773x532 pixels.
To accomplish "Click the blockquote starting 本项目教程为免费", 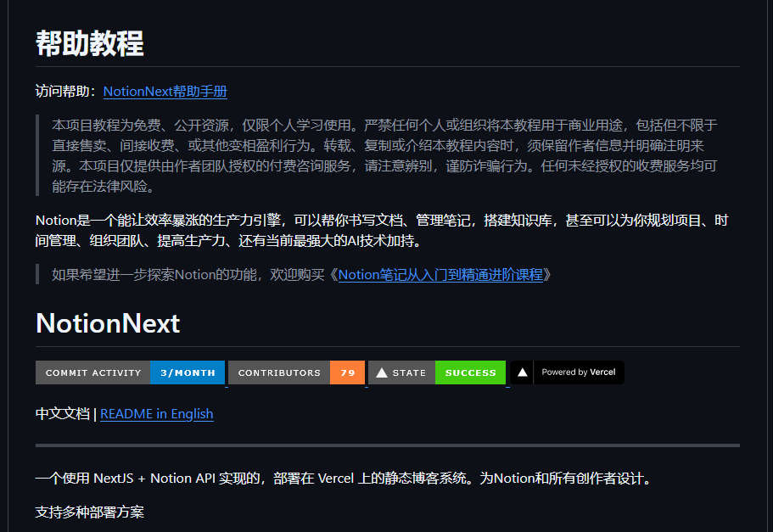I will (384, 156).
